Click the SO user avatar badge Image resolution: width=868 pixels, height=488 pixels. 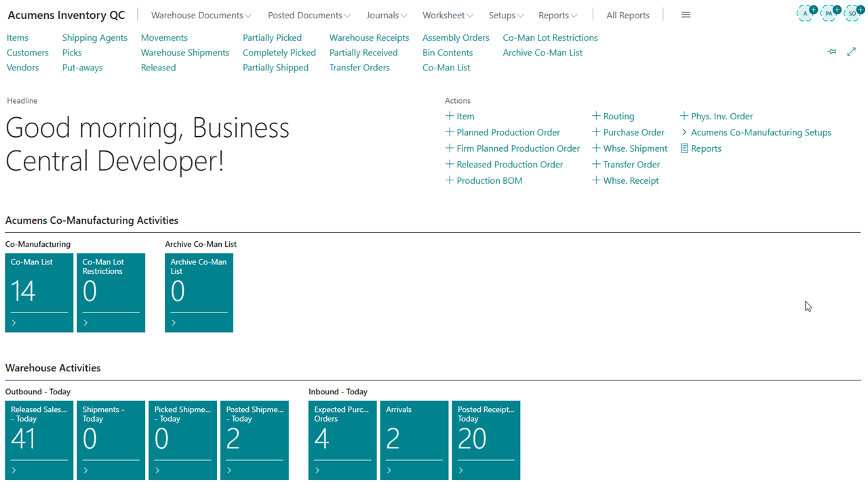click(x=853, y=13)
